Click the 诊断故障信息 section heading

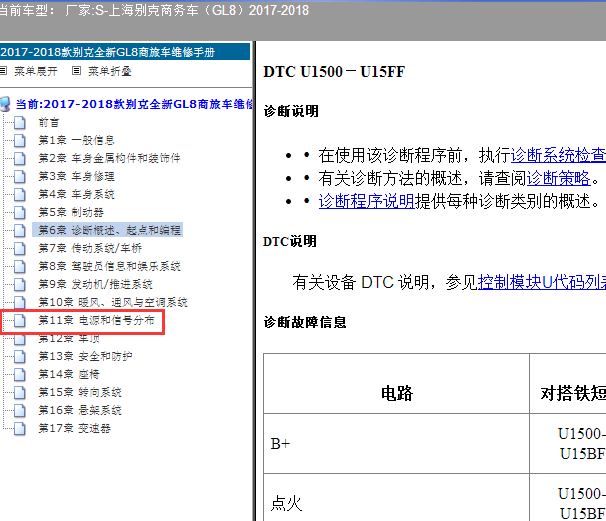tap(305, 322)
